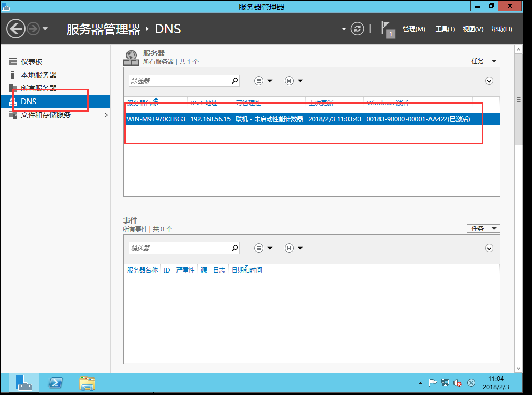532x395 pixels.
Task: Click the vertical scrollbar down arrow
Action: [518, 368]
